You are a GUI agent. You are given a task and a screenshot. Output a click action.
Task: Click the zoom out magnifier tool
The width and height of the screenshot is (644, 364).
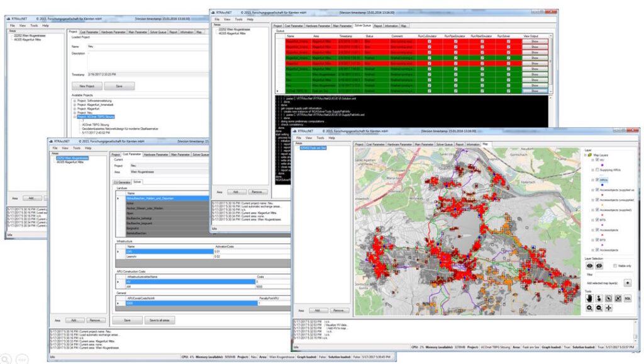pos(599,309)
